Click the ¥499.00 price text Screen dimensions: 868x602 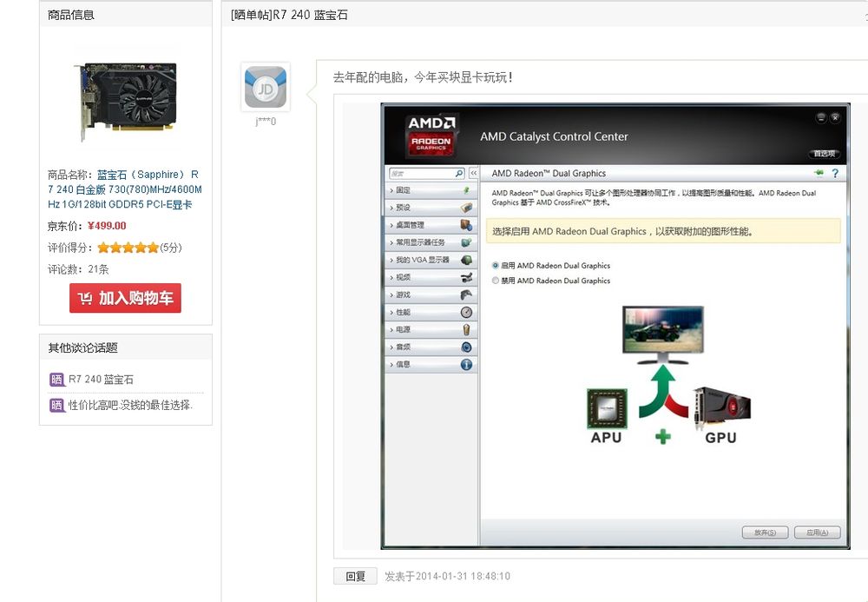click(x=107, y=226)
